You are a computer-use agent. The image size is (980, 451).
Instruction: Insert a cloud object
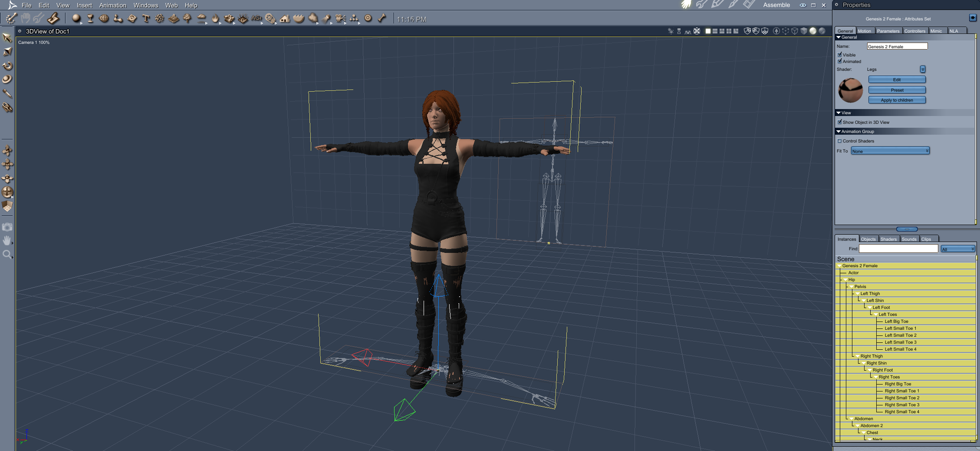[201, 19]
